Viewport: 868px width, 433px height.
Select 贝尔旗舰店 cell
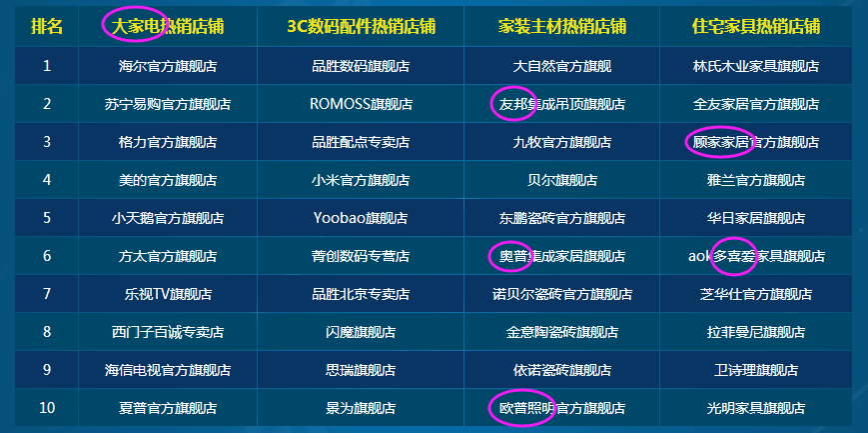click(x=562, y=180)
